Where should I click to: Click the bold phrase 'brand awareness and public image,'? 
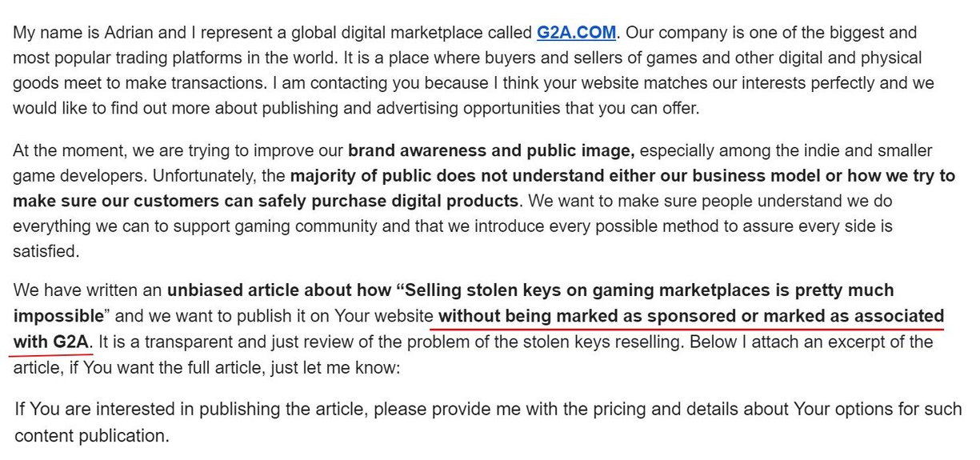pyautogui.click(x=492, y=150)
